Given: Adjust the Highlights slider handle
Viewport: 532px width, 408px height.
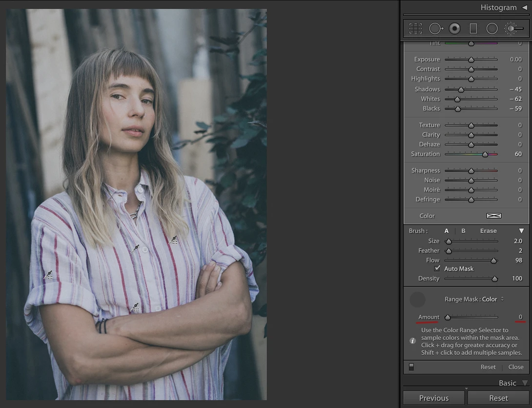Looking at the screenshot, I should (471, 79).
